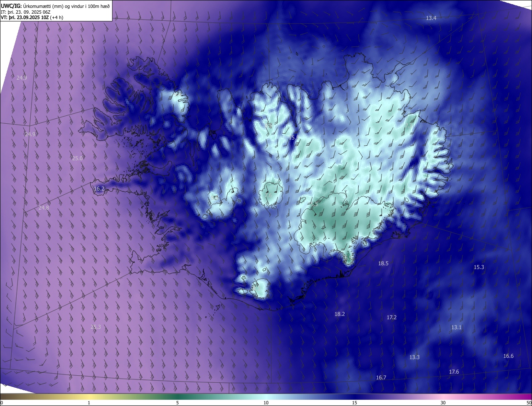Image resolution: width=532 pixels, height=406 pixels.
Task: Click the map value 18.2
Action: click(340, 314)
